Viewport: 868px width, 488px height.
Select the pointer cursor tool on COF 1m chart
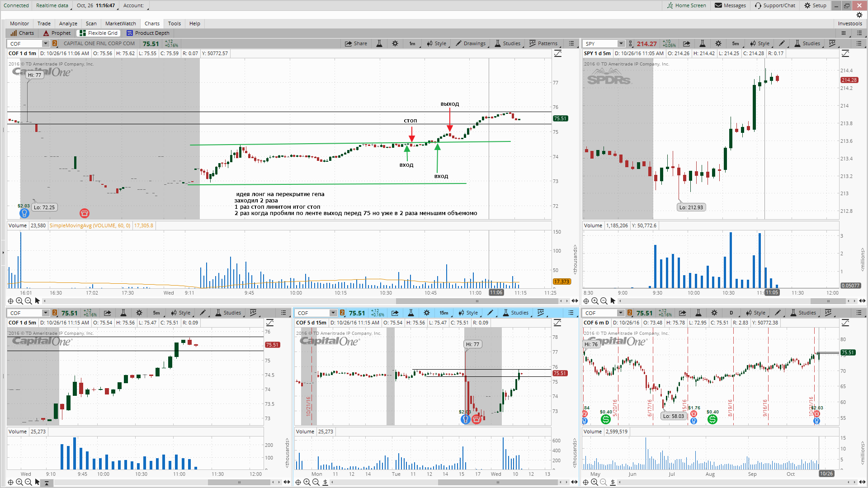(x=38, y=301)
